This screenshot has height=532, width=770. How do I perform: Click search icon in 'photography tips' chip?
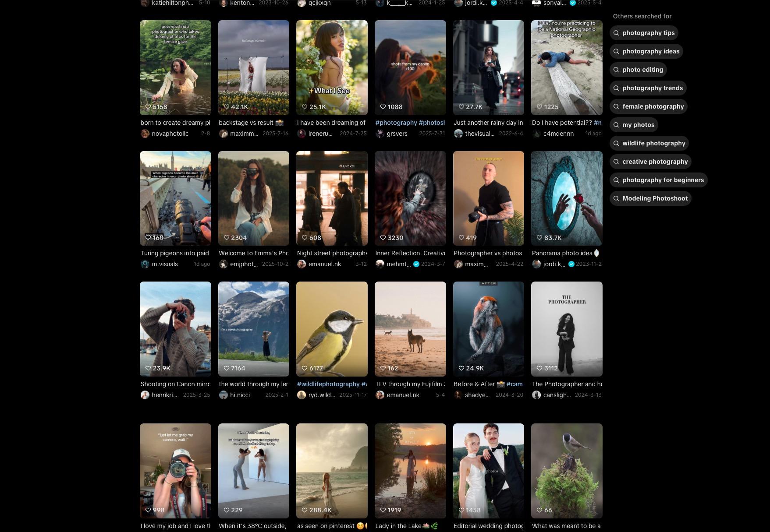(616, 33)
